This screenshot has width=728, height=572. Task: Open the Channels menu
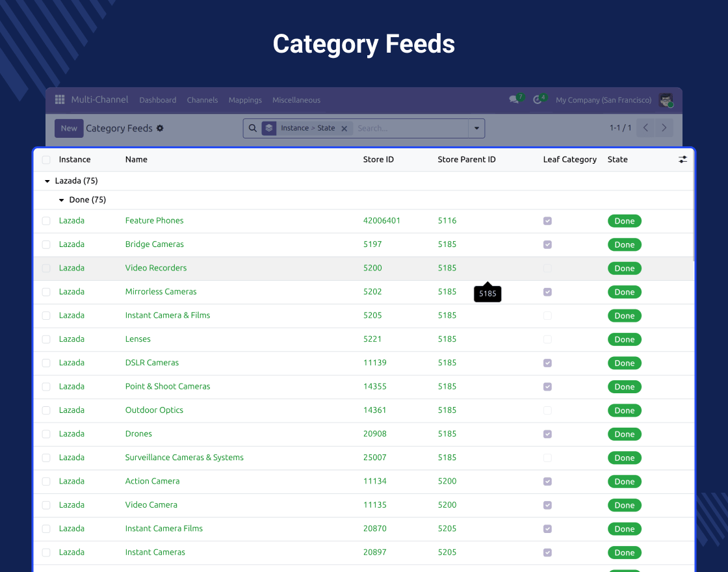(x=202, y=100)
